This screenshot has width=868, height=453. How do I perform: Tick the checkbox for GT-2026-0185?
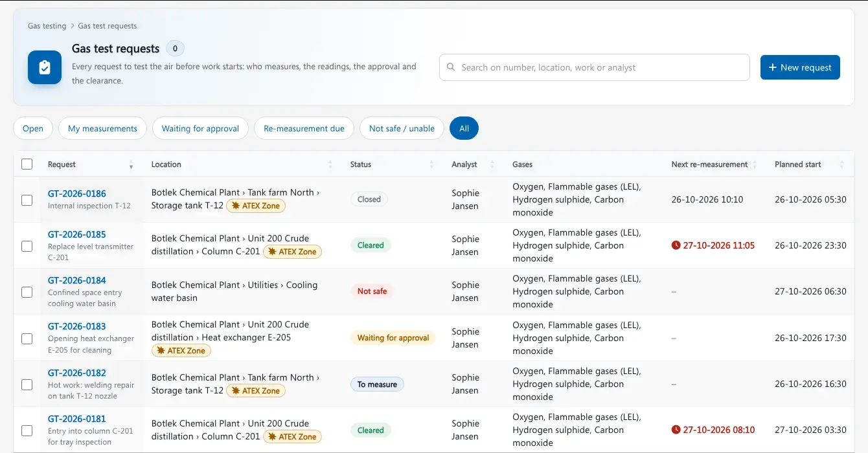click(27, 246)
